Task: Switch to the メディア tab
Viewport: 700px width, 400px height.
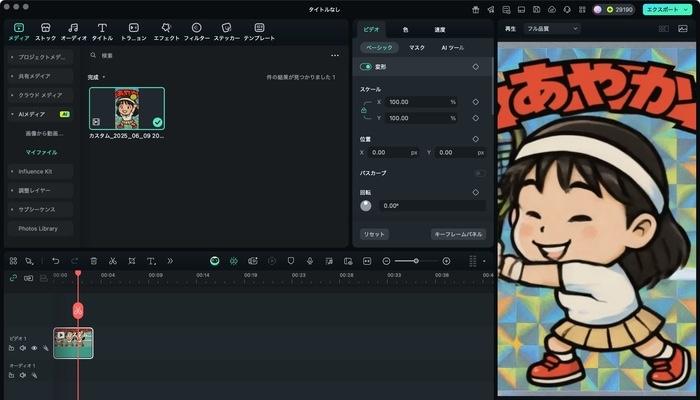Action: (19, 32)
